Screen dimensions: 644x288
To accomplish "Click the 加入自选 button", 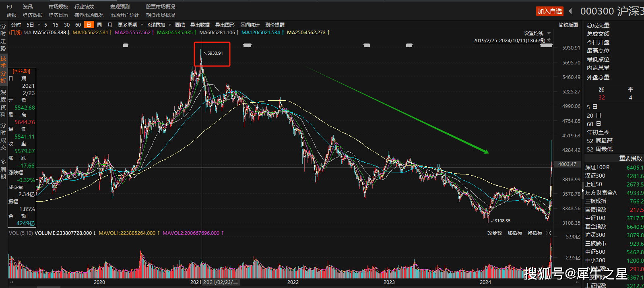I will 549,11.
